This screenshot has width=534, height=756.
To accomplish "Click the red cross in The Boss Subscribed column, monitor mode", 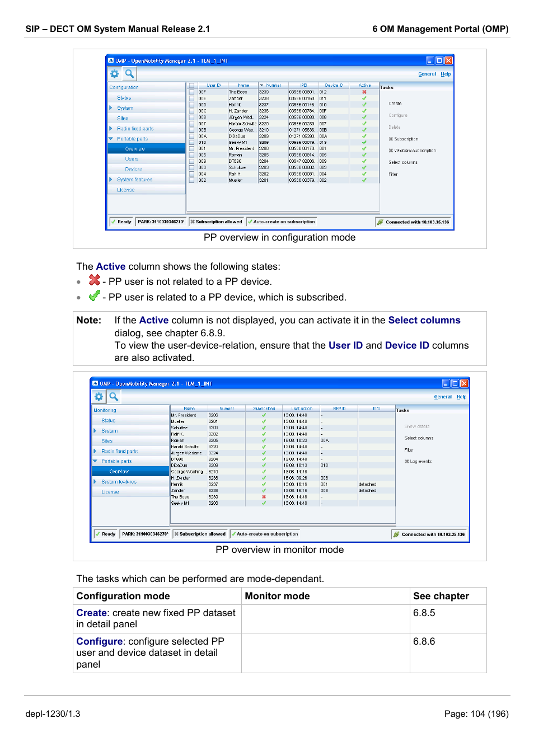I will click(x=264, y=497).
